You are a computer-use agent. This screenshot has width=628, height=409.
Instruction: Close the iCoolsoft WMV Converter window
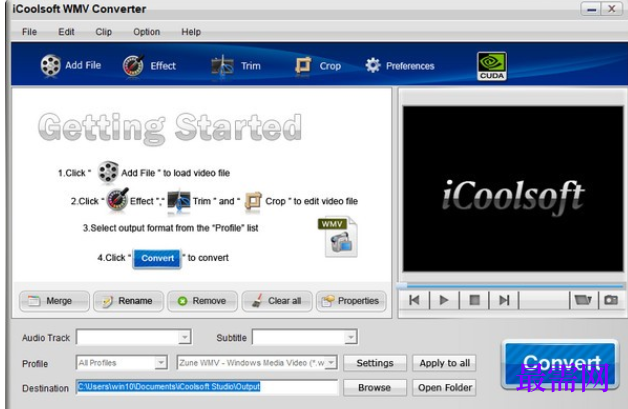[612, 9]
